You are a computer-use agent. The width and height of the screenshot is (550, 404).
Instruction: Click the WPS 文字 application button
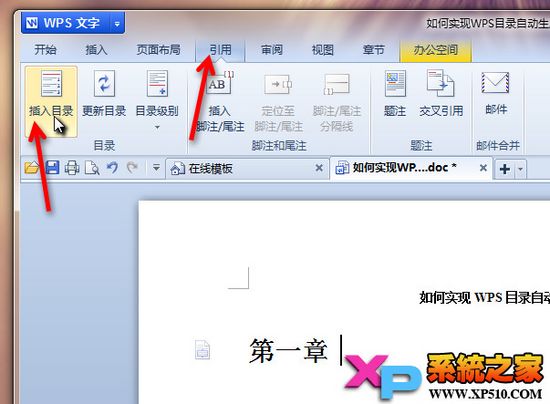[x=65, y=23]
